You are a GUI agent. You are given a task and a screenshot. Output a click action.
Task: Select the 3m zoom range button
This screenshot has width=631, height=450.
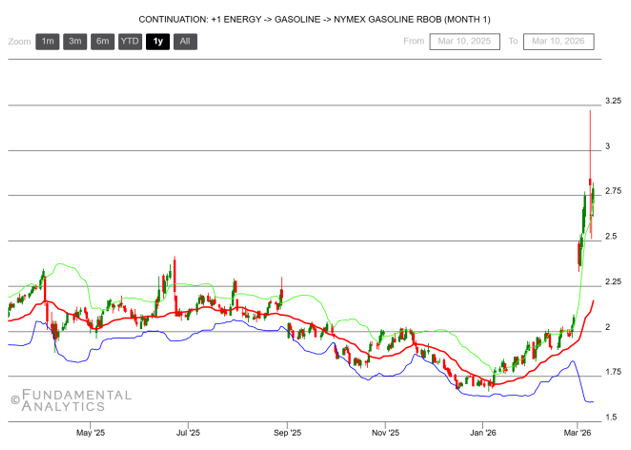point(74,41)
